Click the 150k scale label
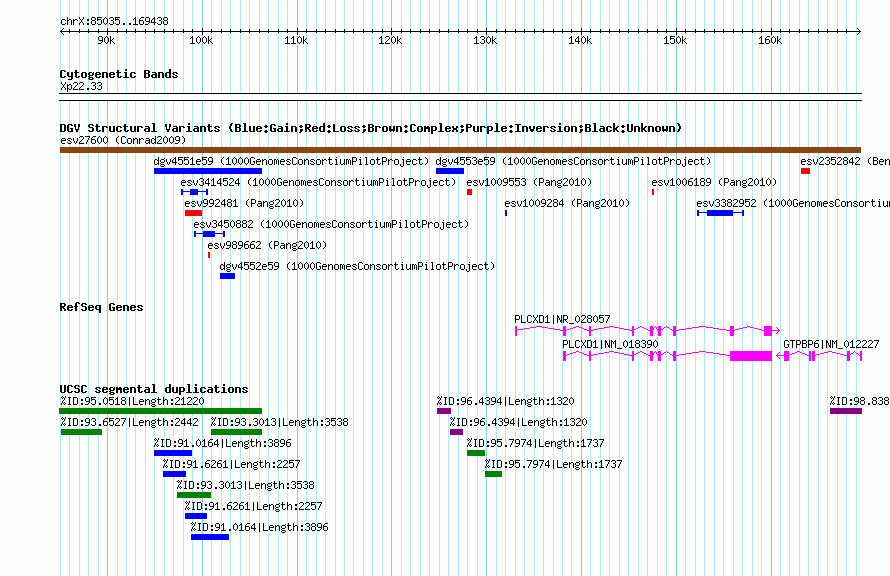Screen dimensions: 890x576 point(675,40)
